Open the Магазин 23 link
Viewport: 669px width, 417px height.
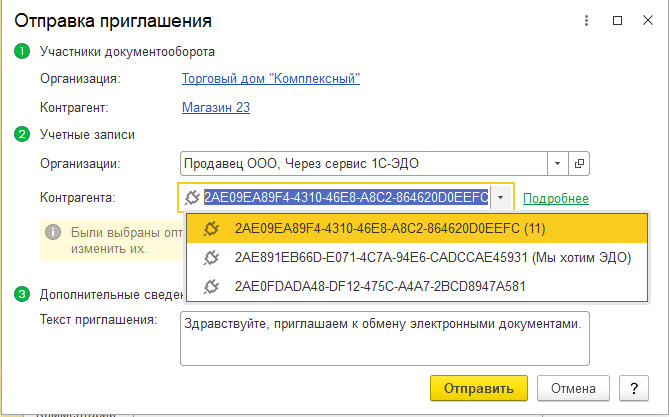[216, 107]
